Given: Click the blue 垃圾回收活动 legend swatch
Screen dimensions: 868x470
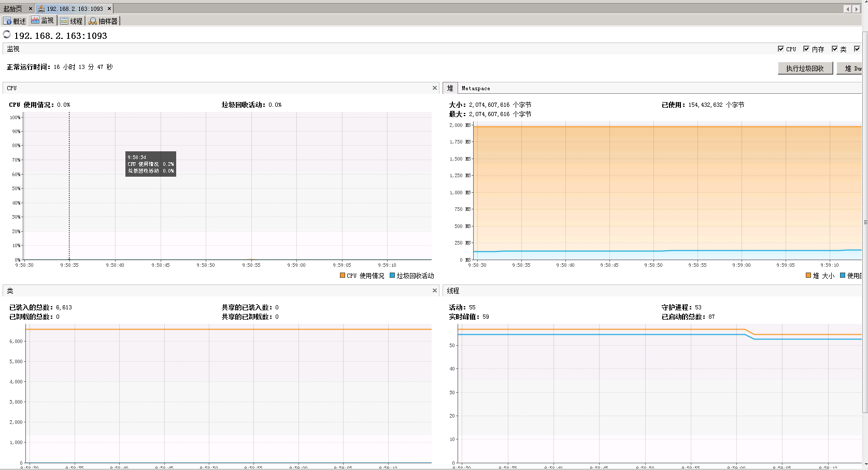Looking at the screenshot, I should pyautogui.click(x=392, y=276).
